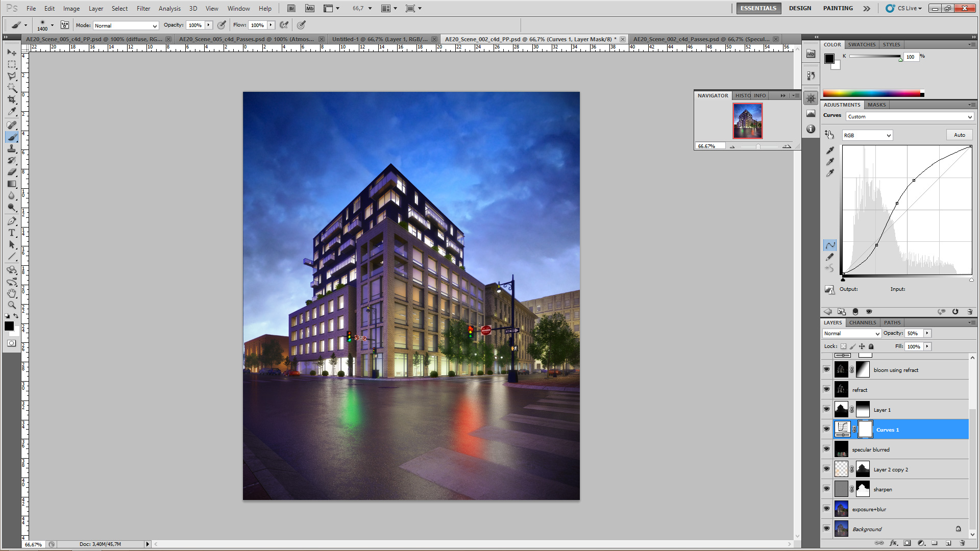The width and height of the screenshot is (980, 551).
Task: Switch to the Channels tab
Action: [x=862, y=322]
